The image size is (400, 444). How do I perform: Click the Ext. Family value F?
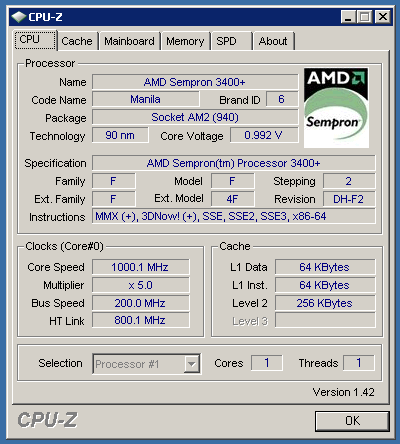(x=114, y=199)
